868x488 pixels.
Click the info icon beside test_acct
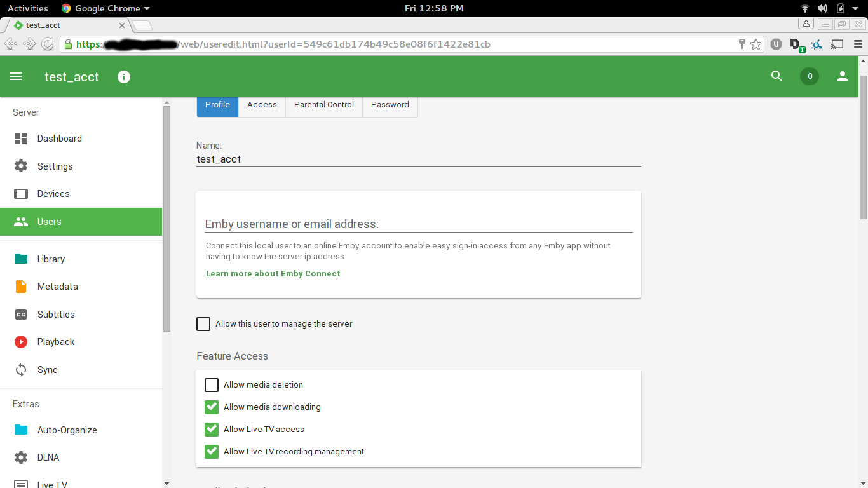[124, 77]
